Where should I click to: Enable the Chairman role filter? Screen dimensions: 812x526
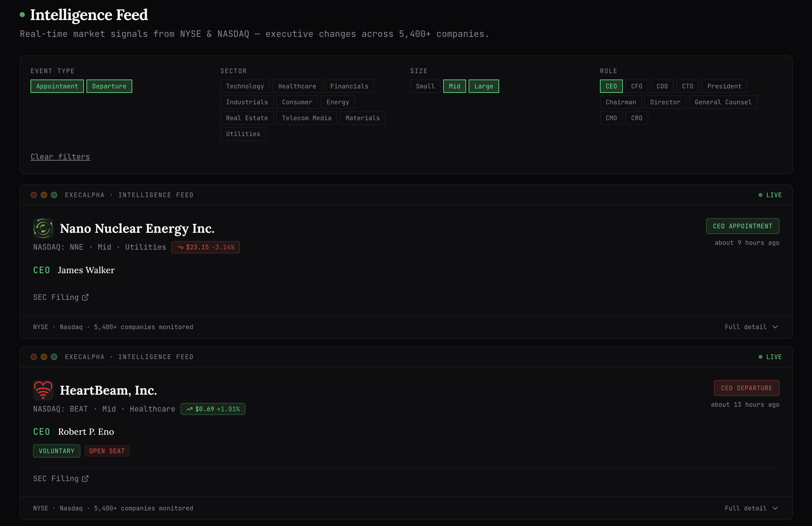pyautogui.click(x=621, y=102)
